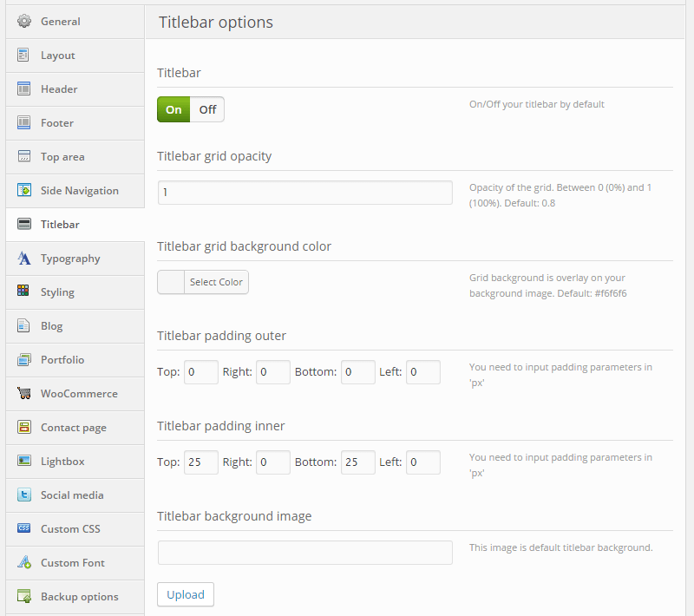Open the Header settings tab
694x616 pixels.
click(x=59, y=89)
